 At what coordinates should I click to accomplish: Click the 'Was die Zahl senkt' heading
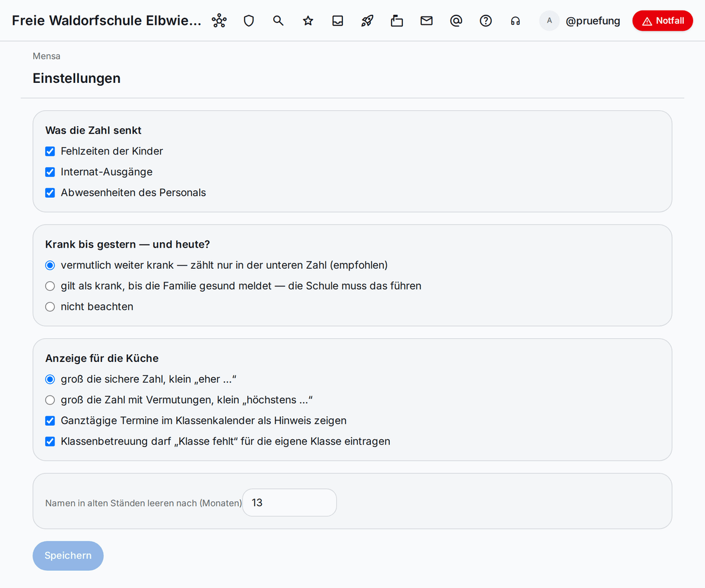[x=93, y=130]
